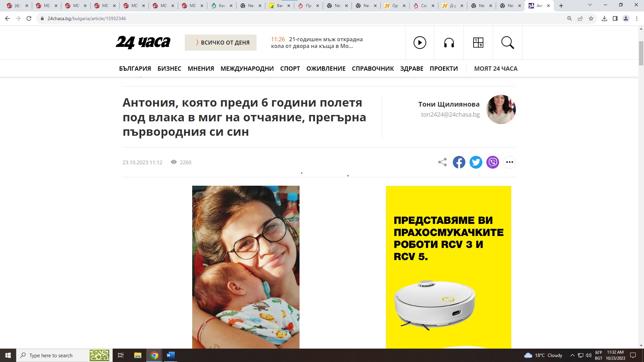Open the video play icon in header
This screenshot has height=362, width=644.
pyautogui.click(x=420, y=43)
